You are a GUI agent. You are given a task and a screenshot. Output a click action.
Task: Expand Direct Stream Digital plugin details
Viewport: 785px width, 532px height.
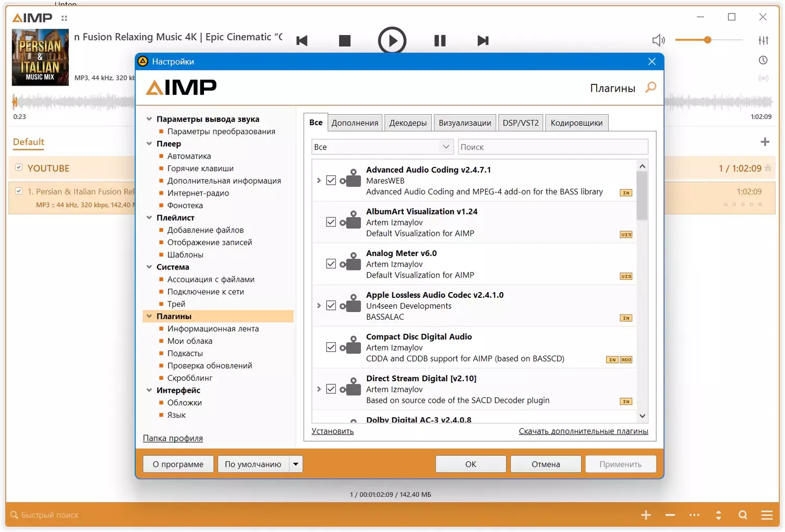(319, 389)
